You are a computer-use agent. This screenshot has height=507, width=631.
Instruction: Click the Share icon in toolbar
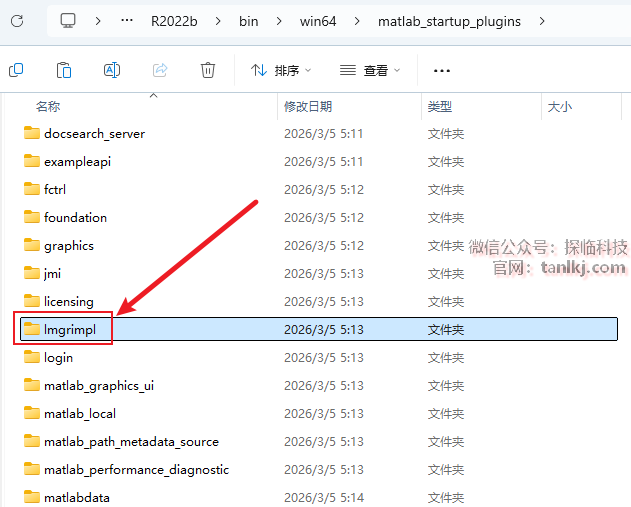(160, 70)
